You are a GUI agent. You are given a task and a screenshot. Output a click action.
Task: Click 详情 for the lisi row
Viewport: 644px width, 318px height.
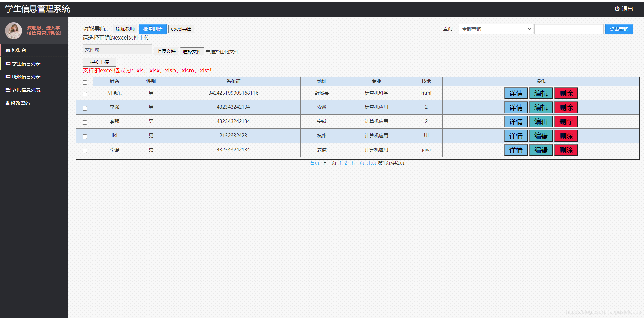pos(516,136)
